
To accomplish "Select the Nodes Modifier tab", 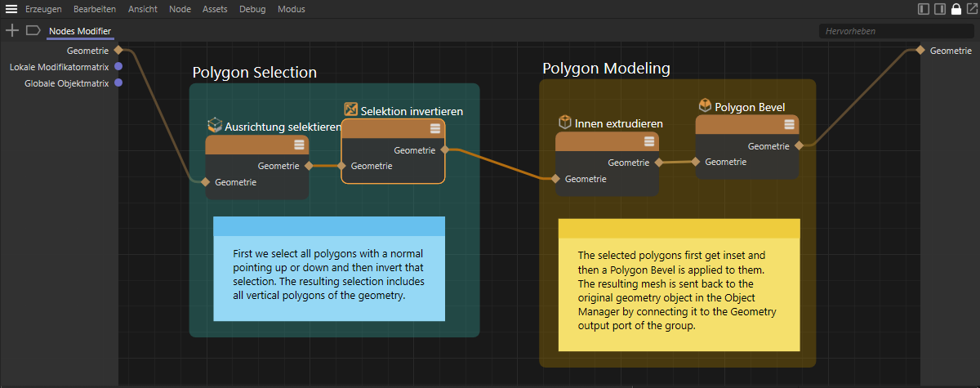I will (79, 31).
